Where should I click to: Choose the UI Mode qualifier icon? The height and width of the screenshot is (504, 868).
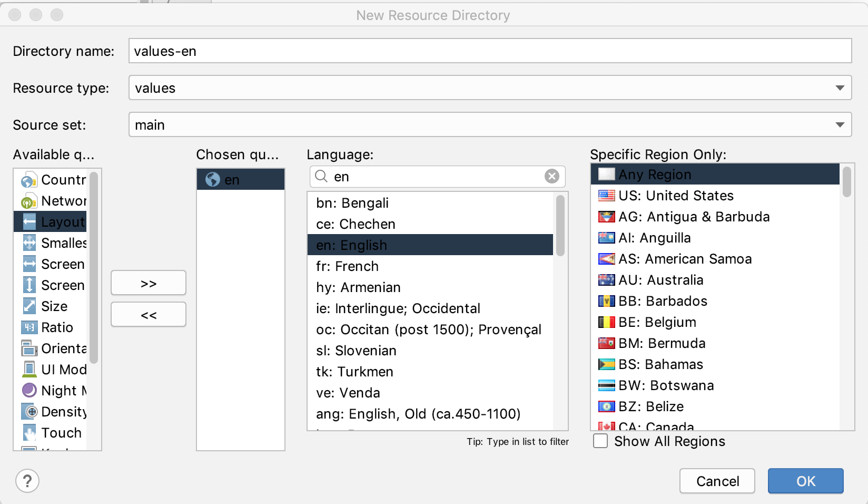click(29, 370)
